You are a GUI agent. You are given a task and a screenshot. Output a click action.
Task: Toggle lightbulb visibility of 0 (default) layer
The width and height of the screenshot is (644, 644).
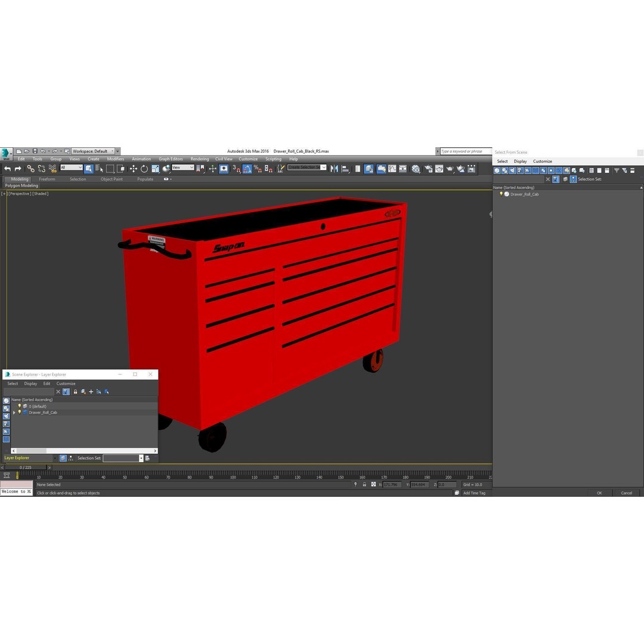19,406
